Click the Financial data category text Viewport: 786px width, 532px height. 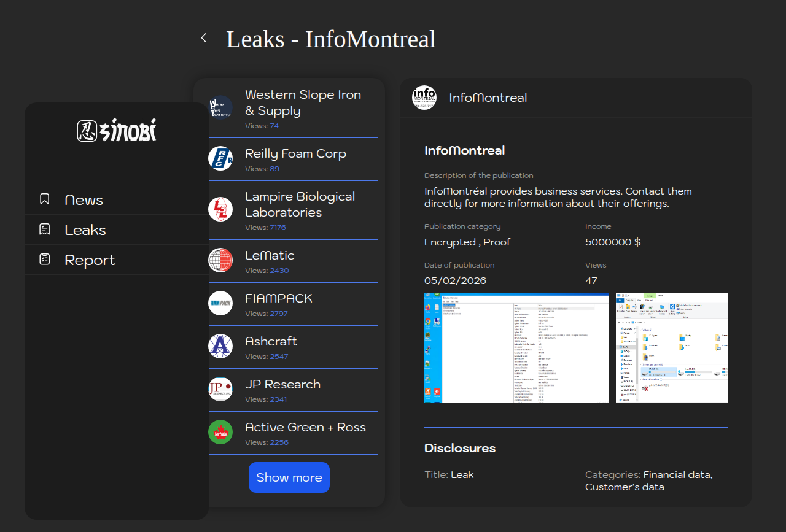tap(677, 474)
